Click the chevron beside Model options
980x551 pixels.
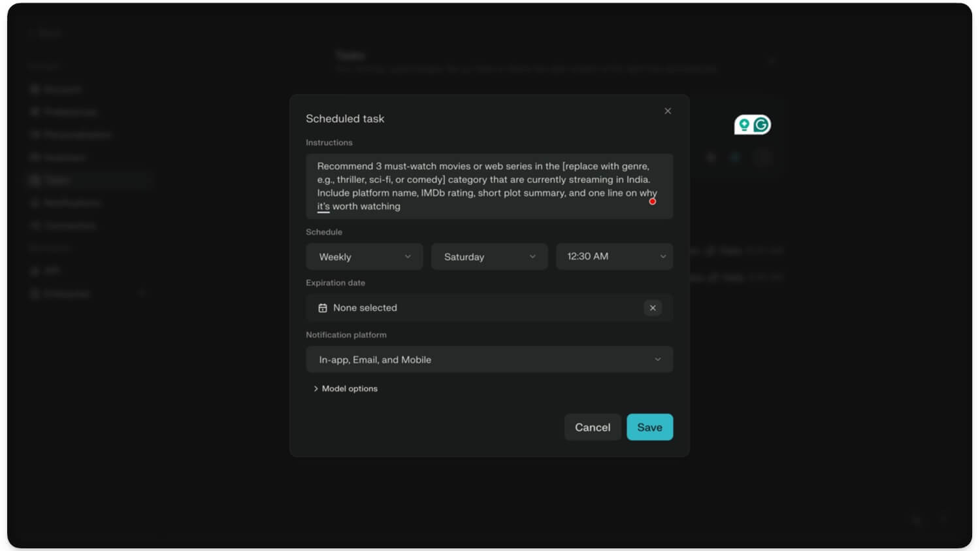[x=316, y=389]
